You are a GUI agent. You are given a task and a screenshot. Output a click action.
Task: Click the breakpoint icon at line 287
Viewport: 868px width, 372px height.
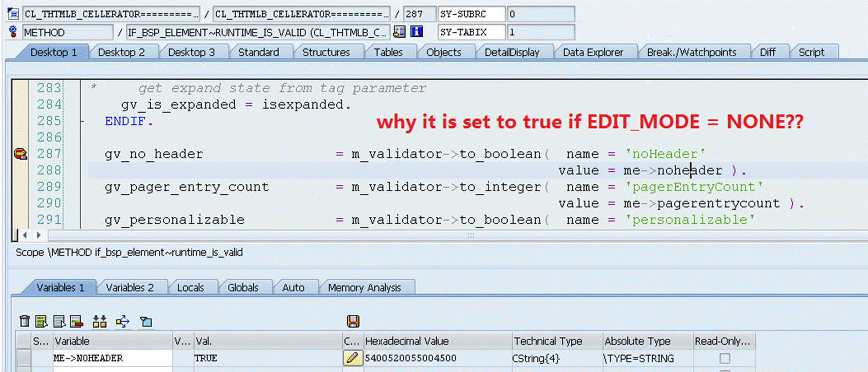[x=20, y=154]
